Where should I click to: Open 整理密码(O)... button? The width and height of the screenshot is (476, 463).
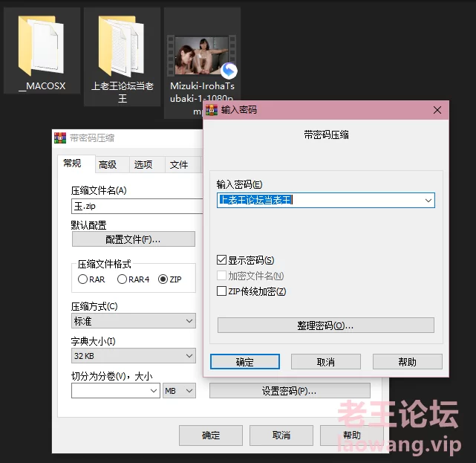pos(326,326)
